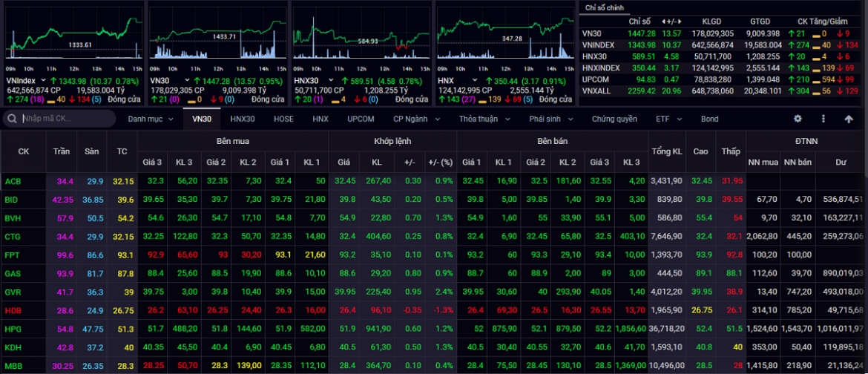Open ACB stock symbol
Image resolution: width=868 pixels, height=374 pixels.
click(12, 180)
